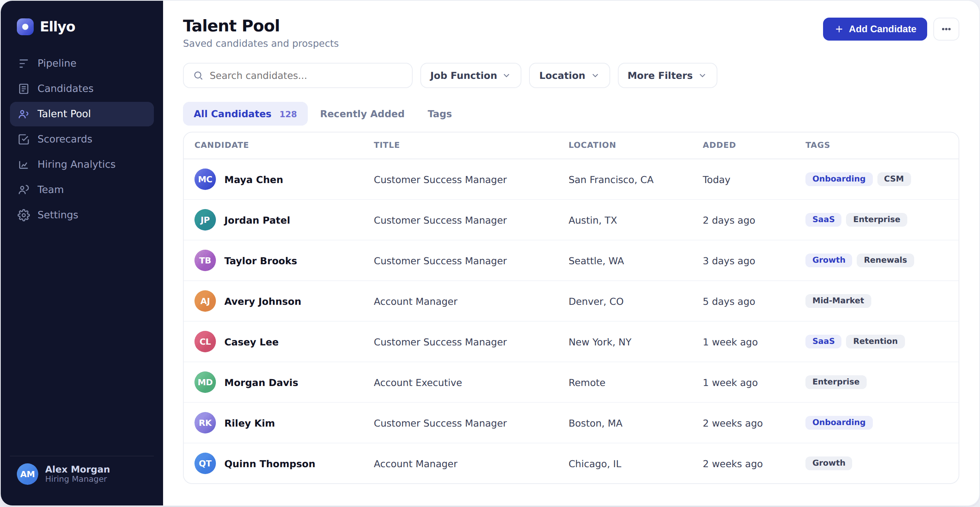Click the San Francisco, CA location cell

pos(611,180)
